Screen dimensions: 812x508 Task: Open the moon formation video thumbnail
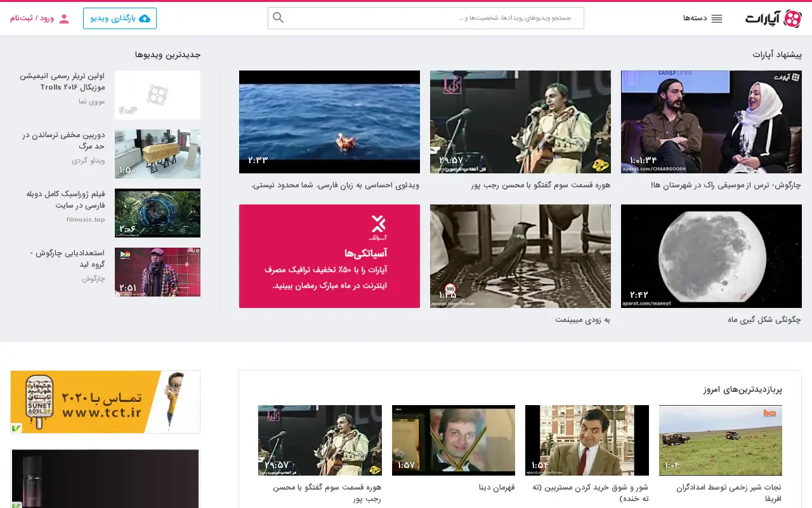tap(711, 256)
